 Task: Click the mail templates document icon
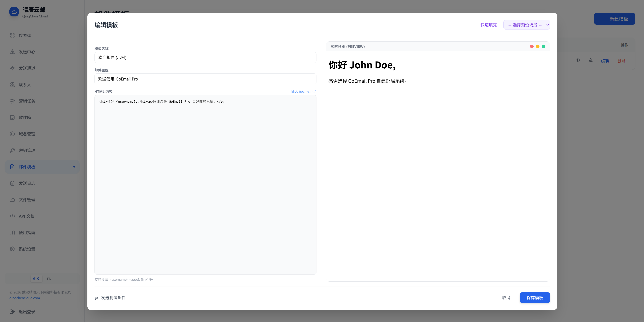(12, 167)
